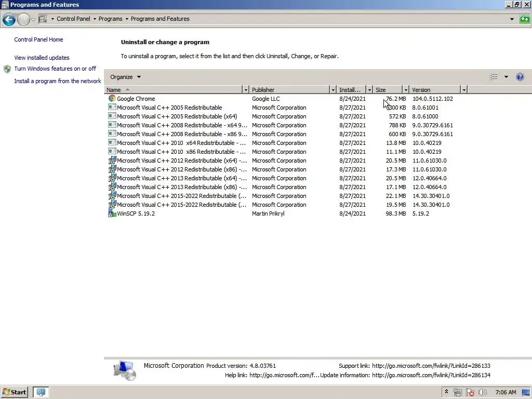Viewport: 532px width, 399px height.
Task: Click the Control Panel icon in address bar
Action: click(x=43, y=19)
